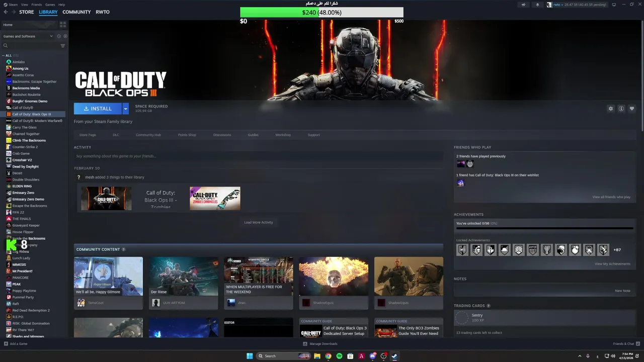Image resolution: width=644 pixels, height=362 pixels.
Task: Click the Windows Start button
Action: point(250,356)
